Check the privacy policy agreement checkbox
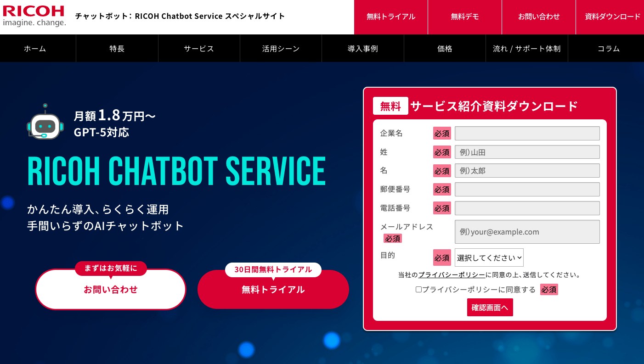Screen dimensions: 644x364 coord(418,290)
